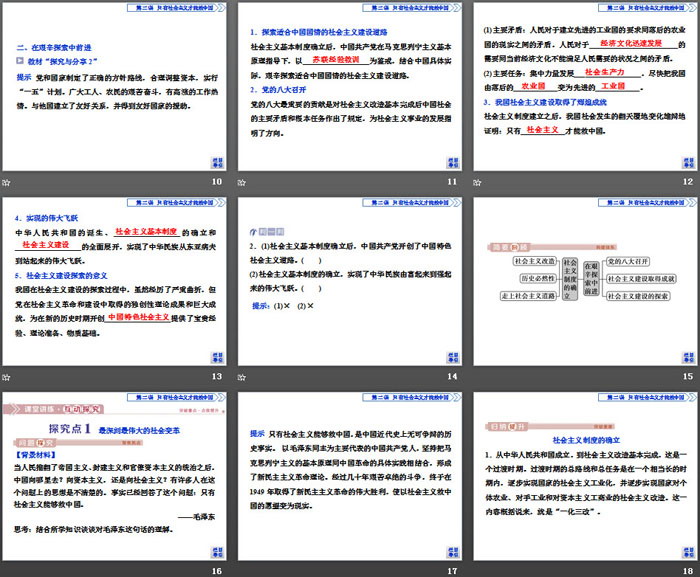The width and height of the screenshot is (700, 577).
Task: Click the 走上社会主义道路 box in slide 15
Action: (528, 296)
